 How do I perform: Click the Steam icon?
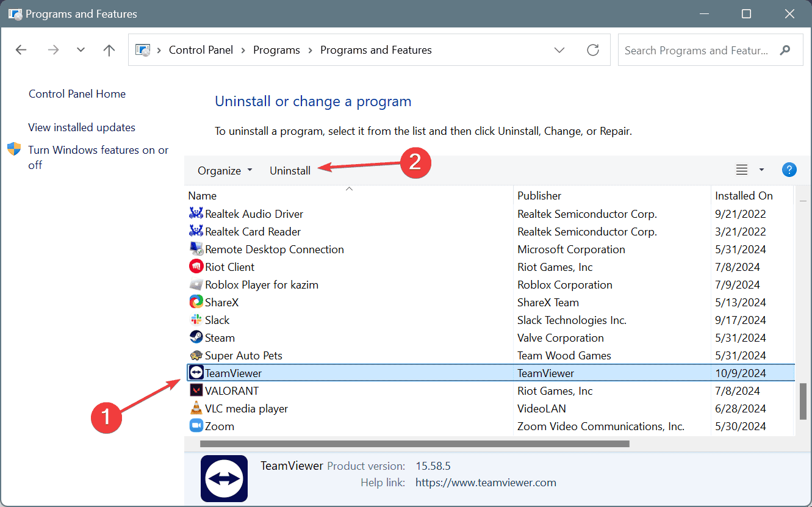click(196, 337)
